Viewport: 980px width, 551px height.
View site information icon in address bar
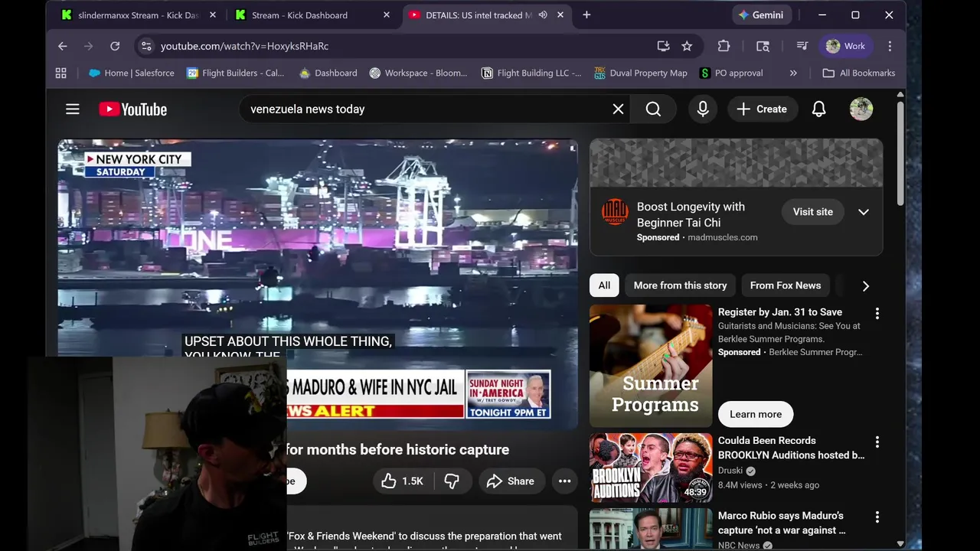(x=146, y=46)
